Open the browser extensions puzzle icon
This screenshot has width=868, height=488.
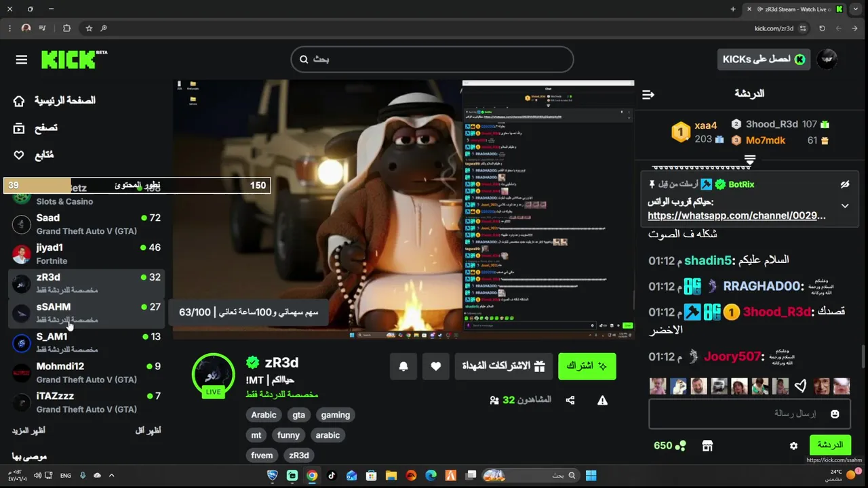[x=66, y=28]
